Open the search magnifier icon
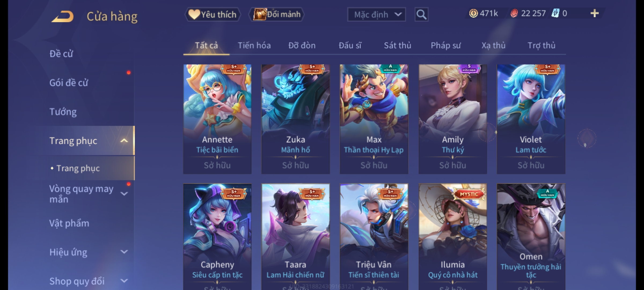This screenshot has width=644, height=290. (x=421, y=15)
